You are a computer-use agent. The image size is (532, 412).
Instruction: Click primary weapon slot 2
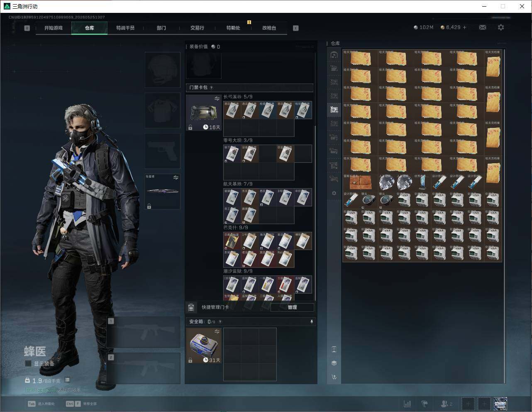pyautogui.click(x=144, y=368)
